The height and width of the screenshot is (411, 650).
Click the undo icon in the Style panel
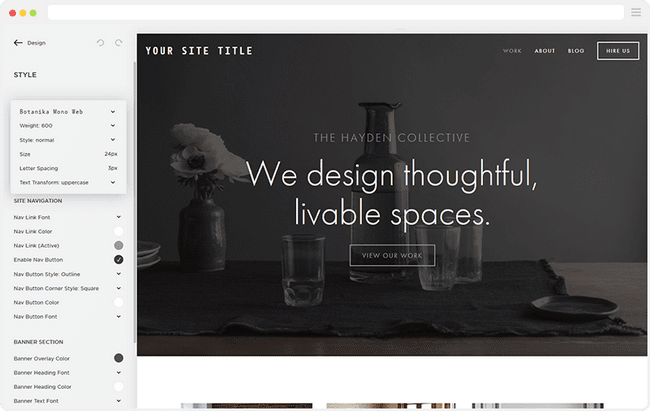pyautogui.click(x=100, y=43)
